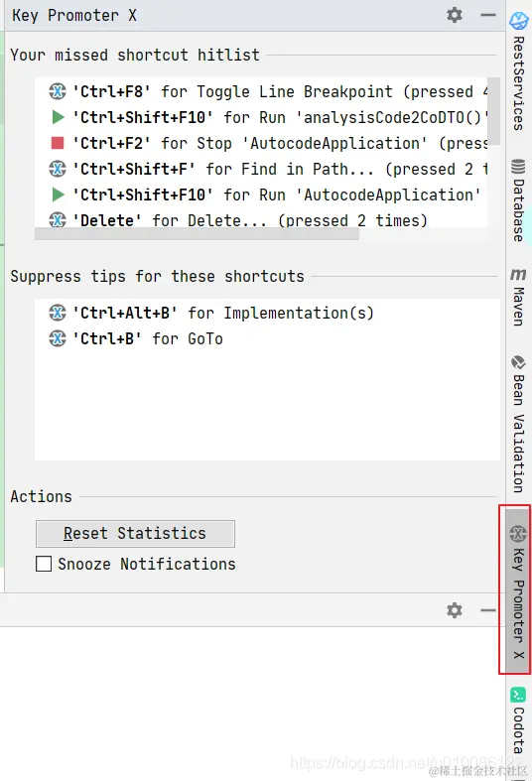Open Key Promoter X panel settings gear
This screenshot has height=781, width=532.
point(454,15)
